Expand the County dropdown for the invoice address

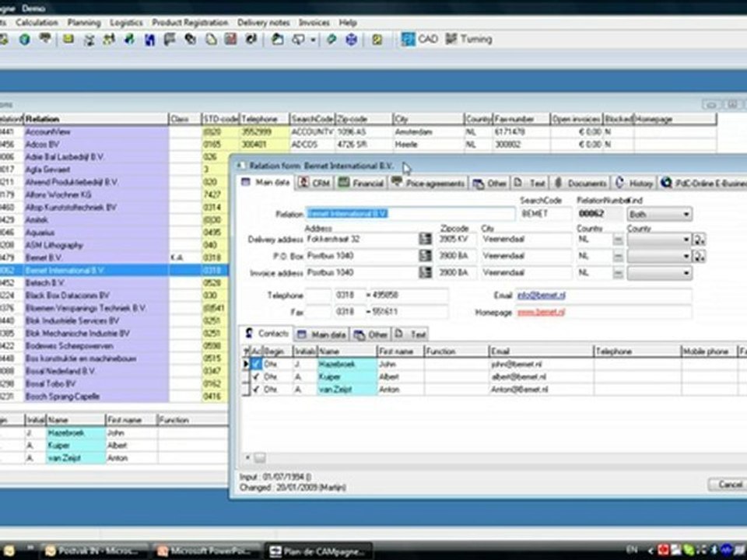(x=659, y=273)
